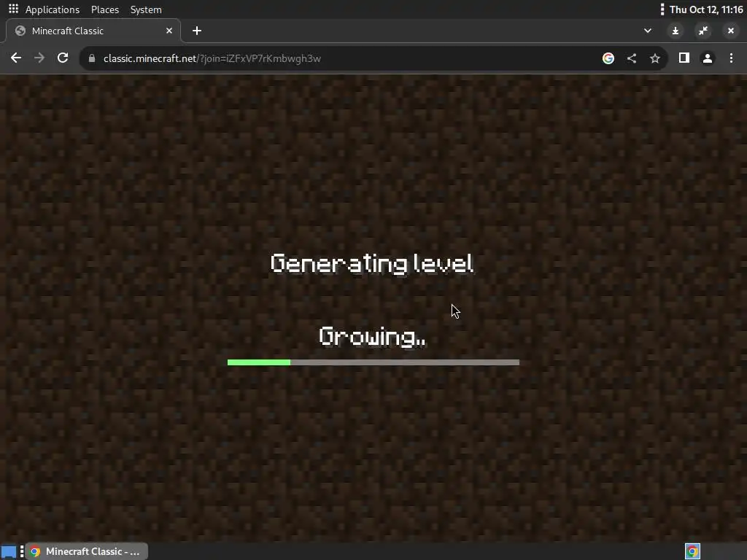
Task: Open the browser profile menu
Action: [708, 58]
